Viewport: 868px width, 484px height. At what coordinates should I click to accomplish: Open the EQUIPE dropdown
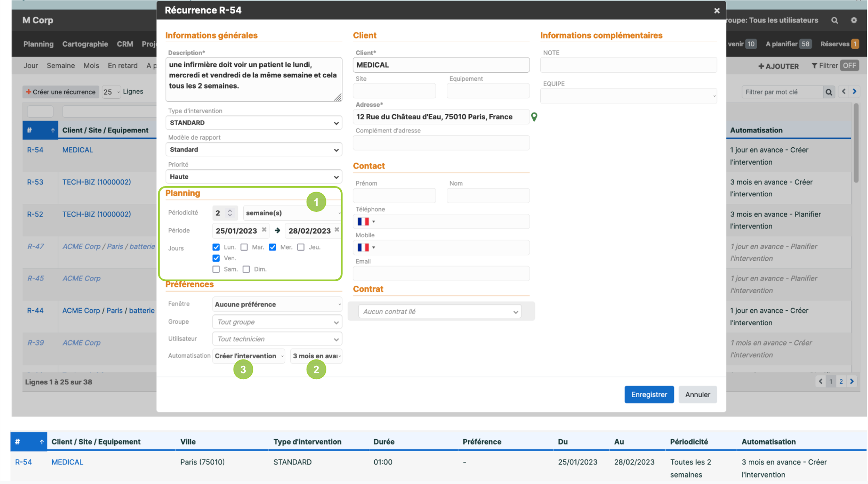[629, 96]
